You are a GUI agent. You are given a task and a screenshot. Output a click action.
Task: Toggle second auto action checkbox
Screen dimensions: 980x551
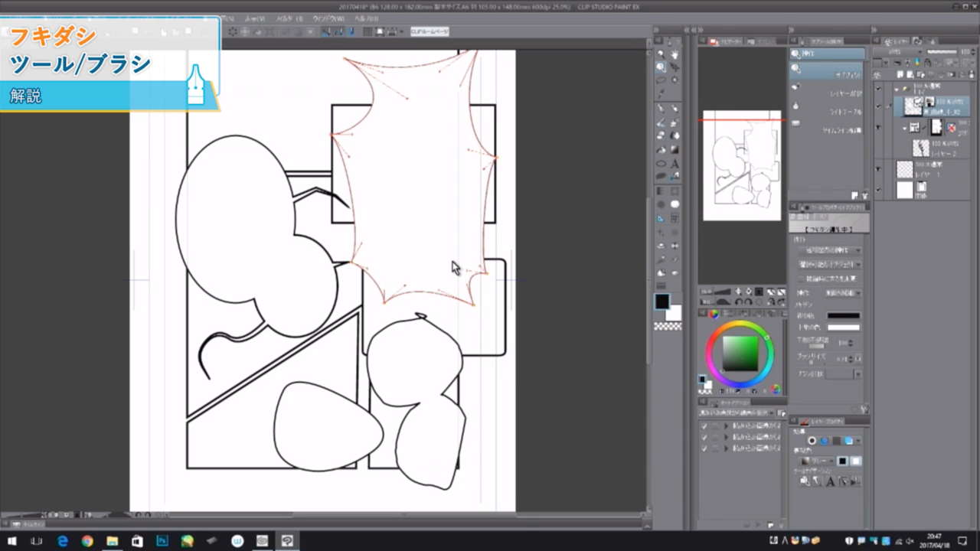[704, 437]
